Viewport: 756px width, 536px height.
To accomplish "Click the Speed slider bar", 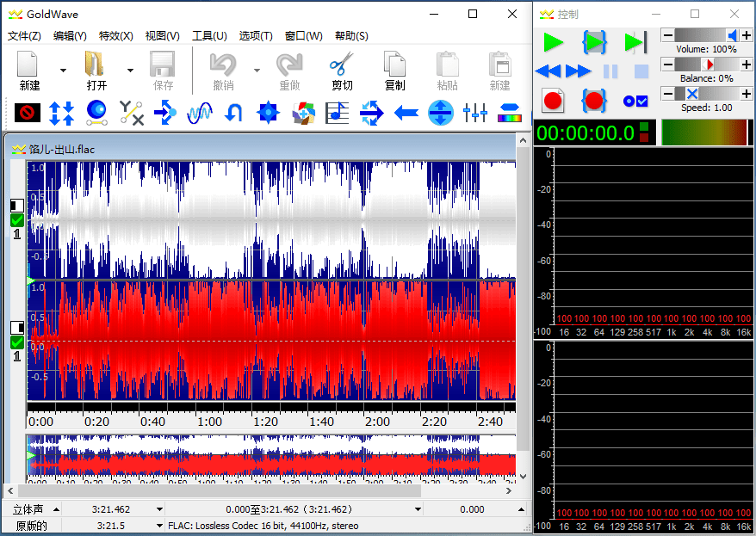I will point(707,94).
